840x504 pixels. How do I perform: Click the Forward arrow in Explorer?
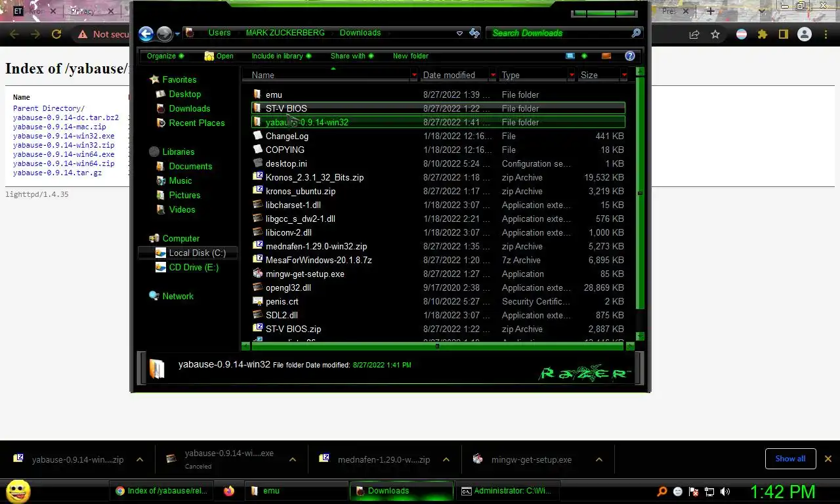click(x=164, y=33)
